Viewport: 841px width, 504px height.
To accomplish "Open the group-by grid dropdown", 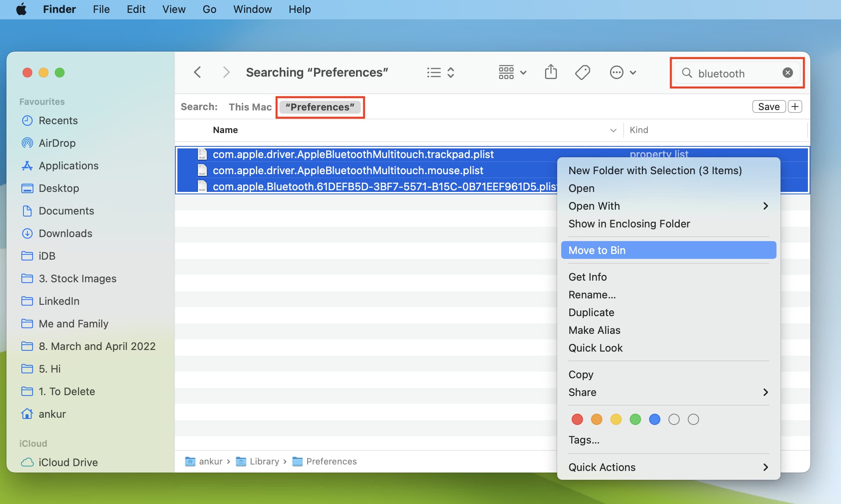I will pos(512,73).
